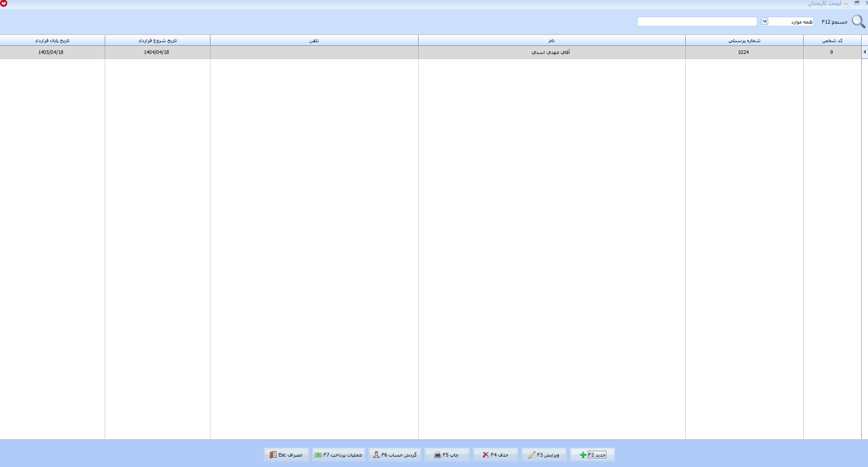
Task: Select contract end date 1405/04/18
Action: pos(52,52)
